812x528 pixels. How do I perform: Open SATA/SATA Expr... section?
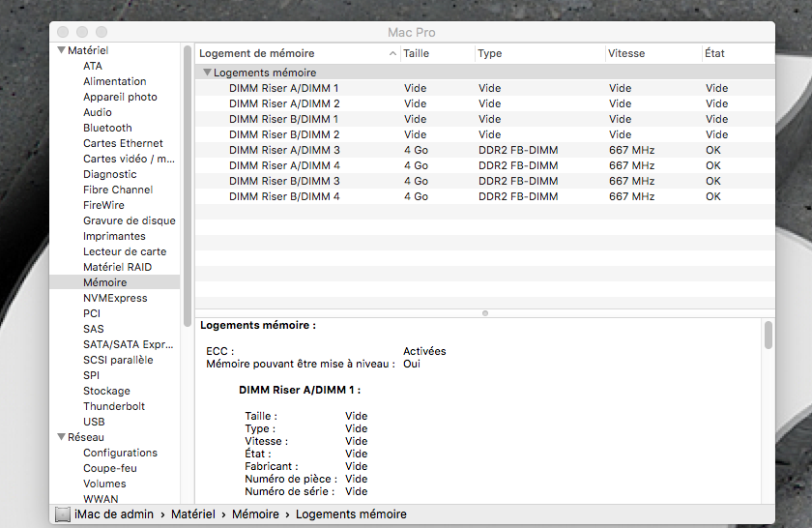pos(128,344)
